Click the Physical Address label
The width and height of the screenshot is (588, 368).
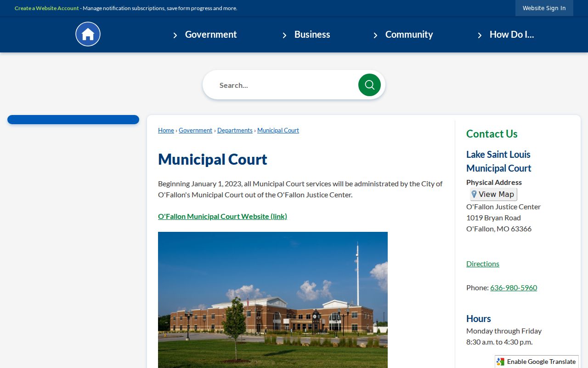494,182
